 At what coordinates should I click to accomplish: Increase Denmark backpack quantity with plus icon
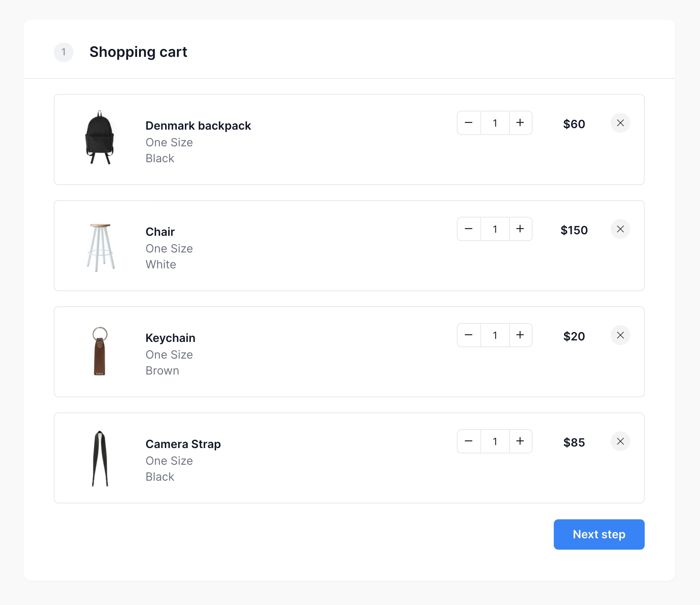coord(520,123)
